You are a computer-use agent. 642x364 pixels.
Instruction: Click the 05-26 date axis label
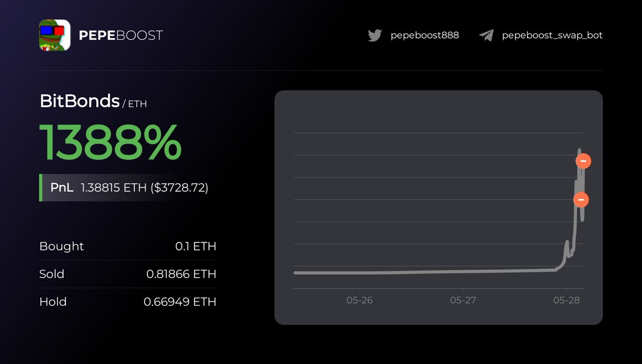(x=359, y=300)
